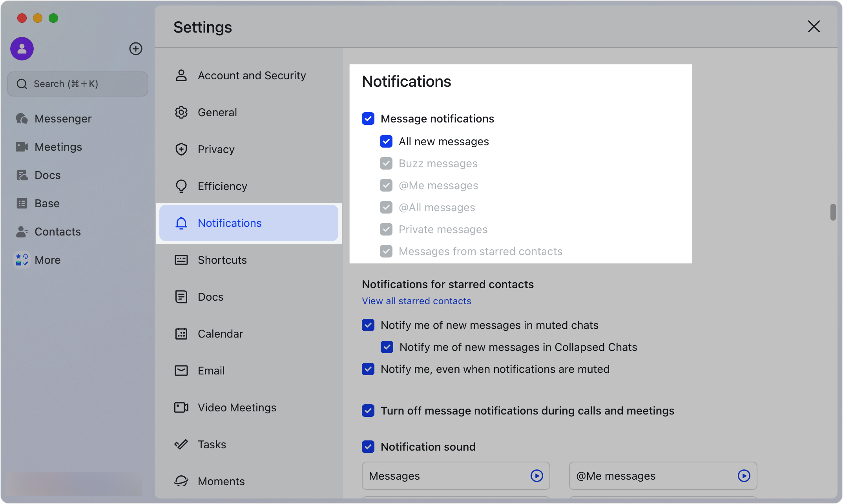Select the Privacy settings icon
Screen dimensions: 843x504
[x=181, y=149]
